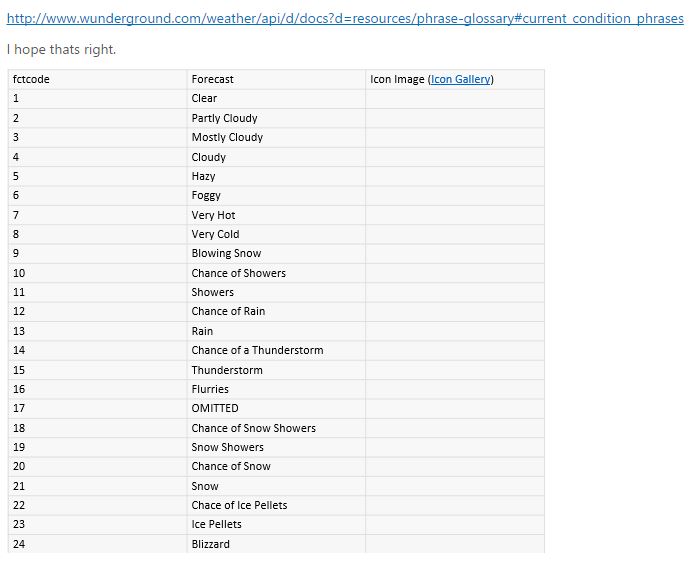Open the Icon Gallery link
This screenshot has width=699, height=562.
click(x=461, y=79)
